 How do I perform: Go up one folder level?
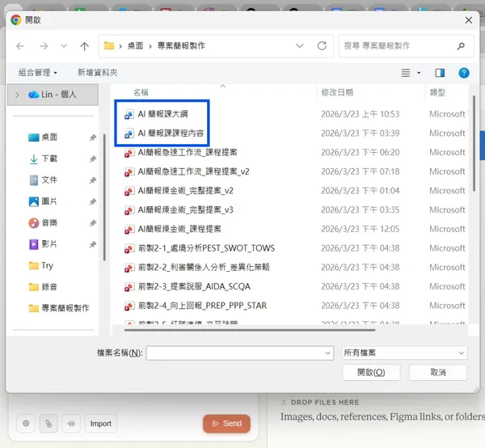point(84,46)
